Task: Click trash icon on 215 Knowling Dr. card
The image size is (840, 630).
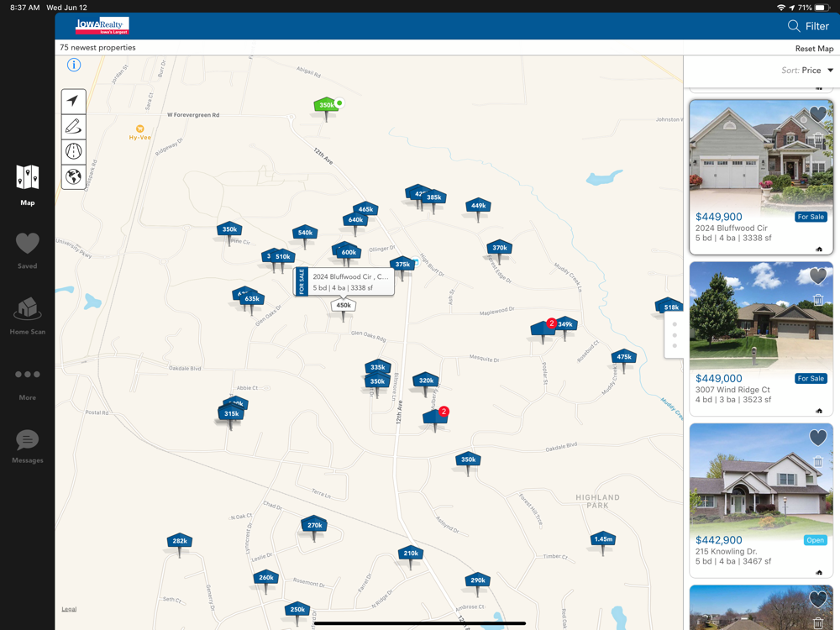Action: (818, 461)
